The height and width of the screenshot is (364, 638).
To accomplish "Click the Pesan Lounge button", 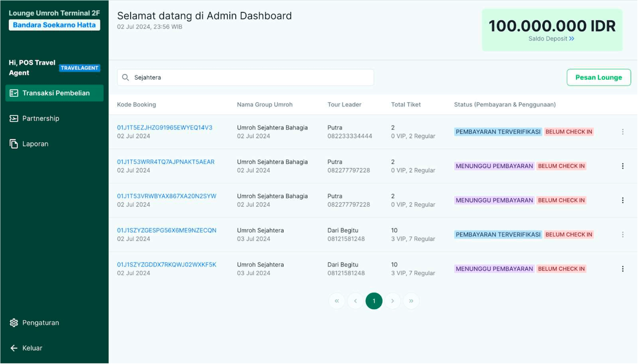I will click(599, 78).
